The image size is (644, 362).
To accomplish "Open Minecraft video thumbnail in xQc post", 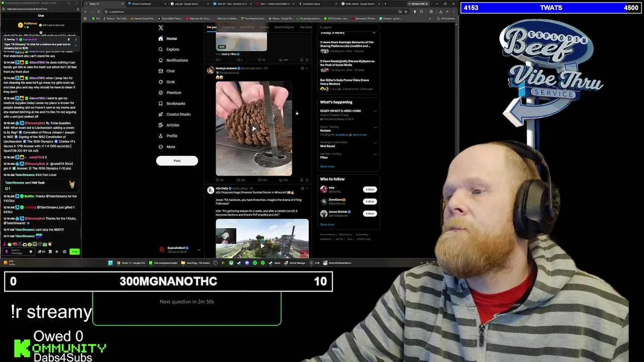I will click(x=262, y=238).
